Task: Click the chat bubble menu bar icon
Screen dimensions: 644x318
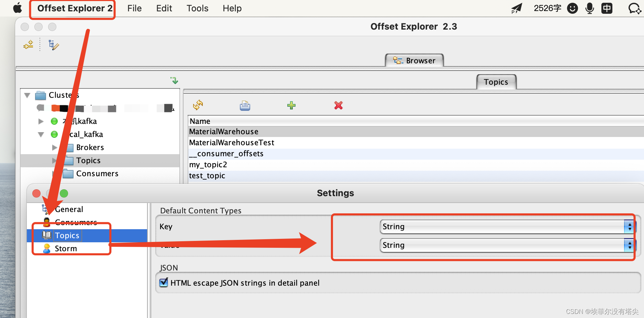Action: (x=634, y=8)
